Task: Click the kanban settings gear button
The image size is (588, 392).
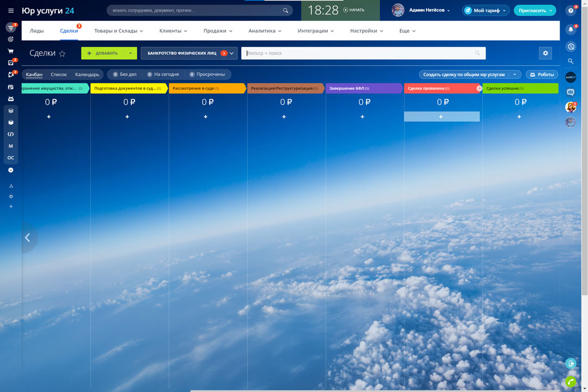Action: coord(545,53)
